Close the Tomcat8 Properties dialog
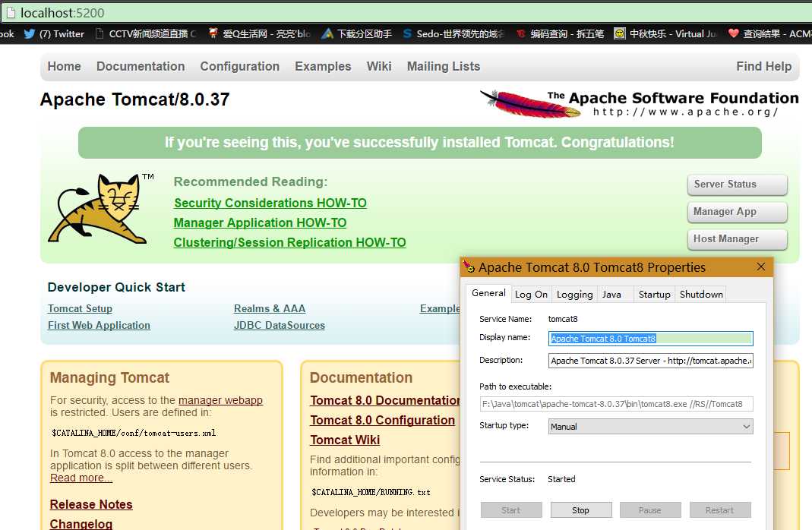812x530 pixels. [761, 267]
